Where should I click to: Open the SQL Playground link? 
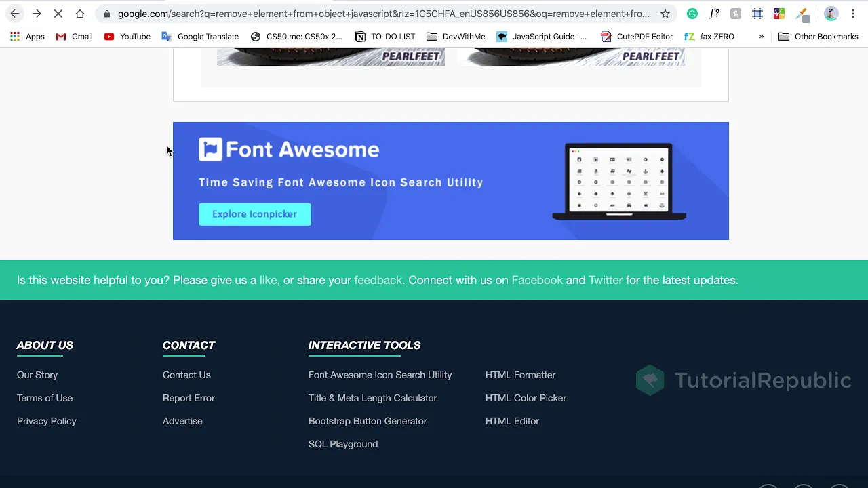343,444
